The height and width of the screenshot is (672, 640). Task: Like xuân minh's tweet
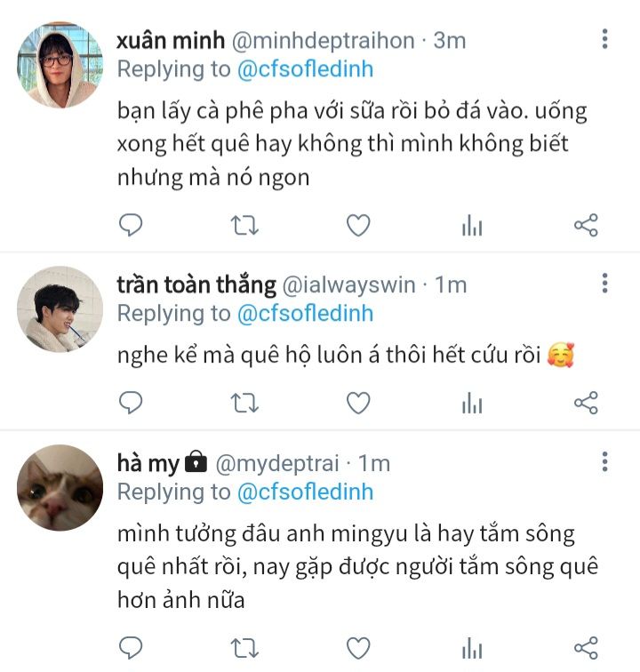357,226
